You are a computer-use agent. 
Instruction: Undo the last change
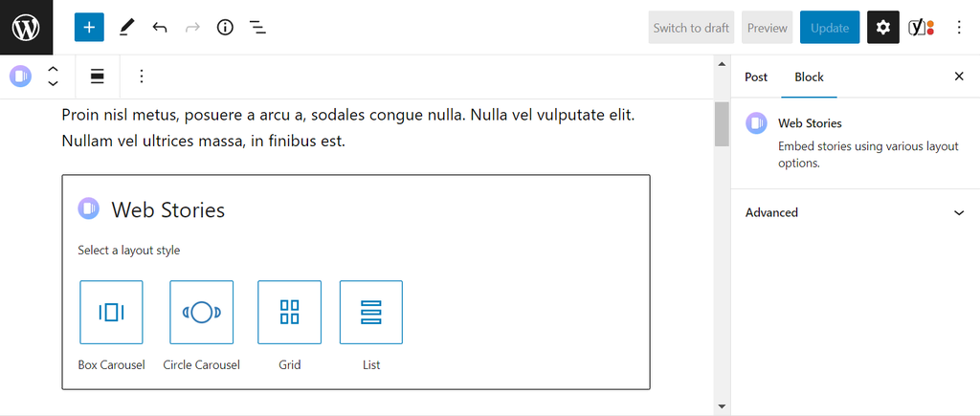[x=160, y=28]
